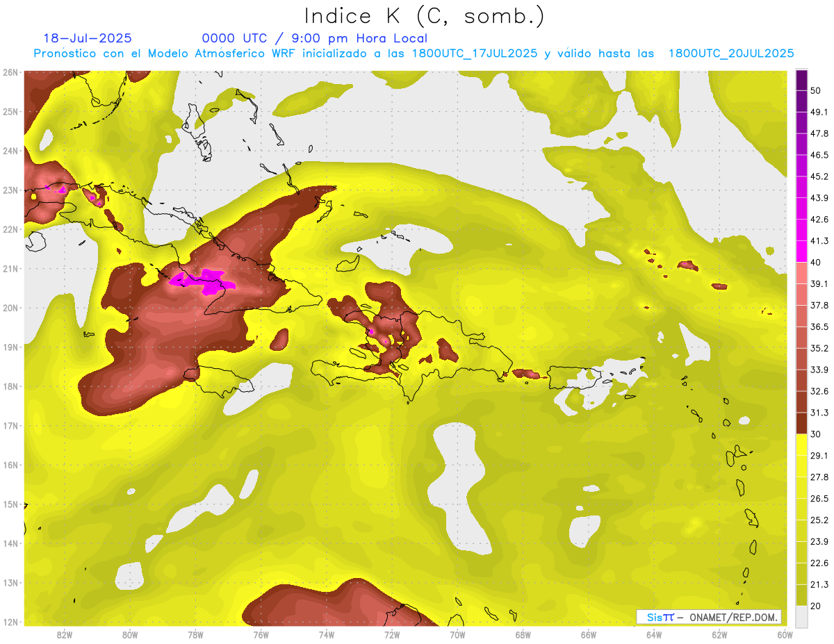Click the '78W' longitude label

(195, 635)
